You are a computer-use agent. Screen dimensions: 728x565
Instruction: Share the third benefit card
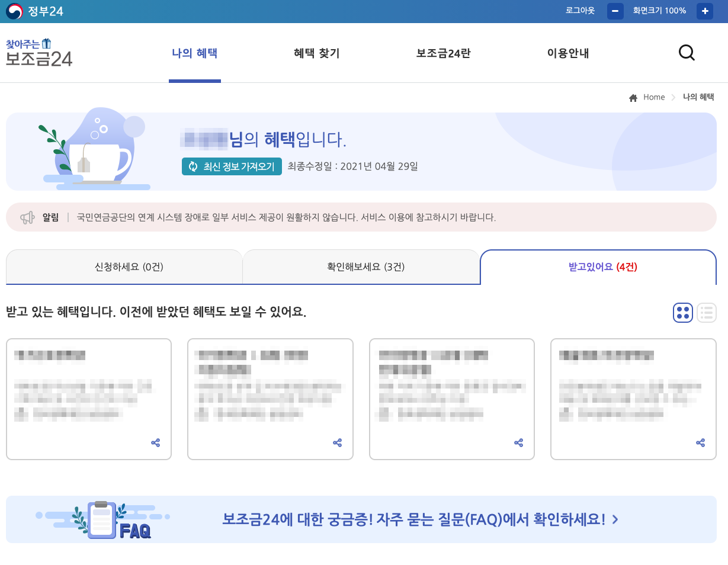[x=518, y=442]
